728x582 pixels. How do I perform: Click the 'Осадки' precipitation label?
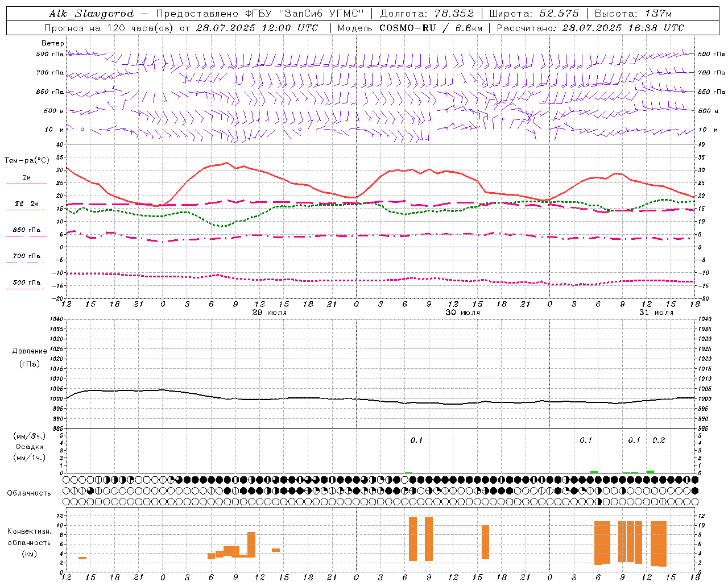coord(30,447)
